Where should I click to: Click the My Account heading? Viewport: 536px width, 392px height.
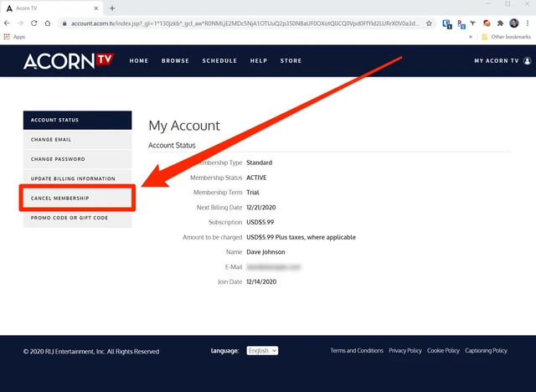point(184,126)
